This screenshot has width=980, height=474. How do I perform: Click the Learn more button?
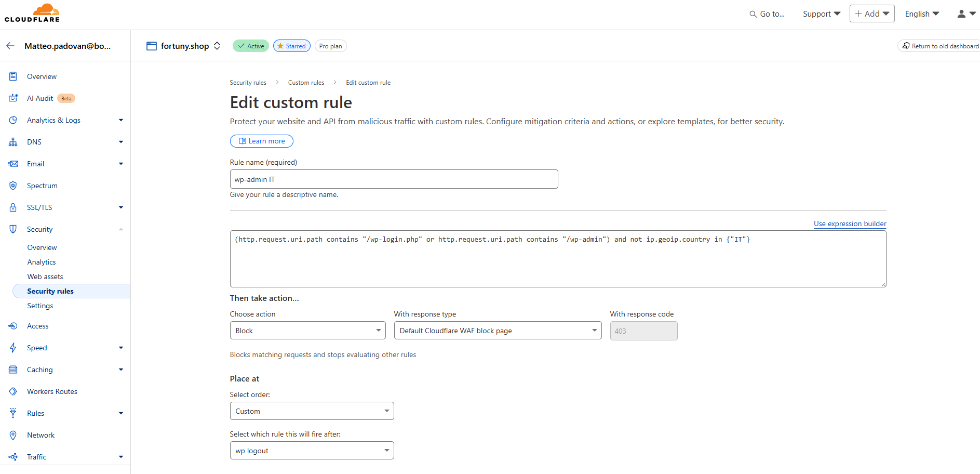tap(262, 141)
